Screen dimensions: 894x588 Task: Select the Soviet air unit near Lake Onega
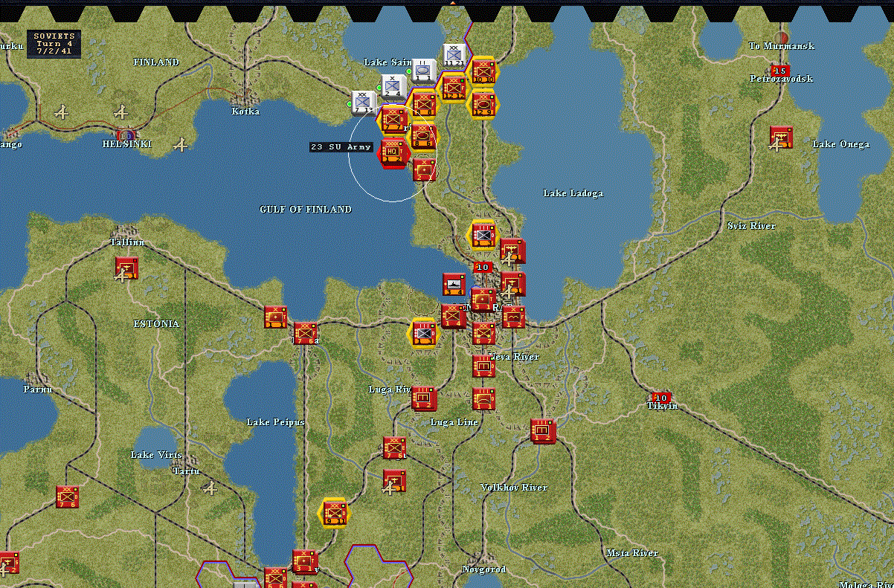tap(781, 137)
